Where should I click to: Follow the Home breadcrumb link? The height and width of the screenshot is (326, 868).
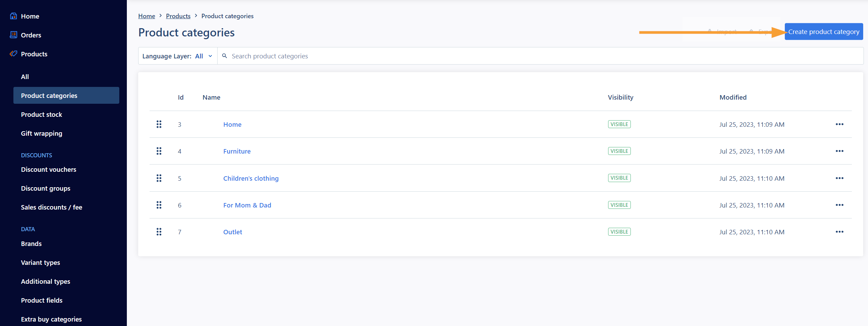(x=146, y=16)
